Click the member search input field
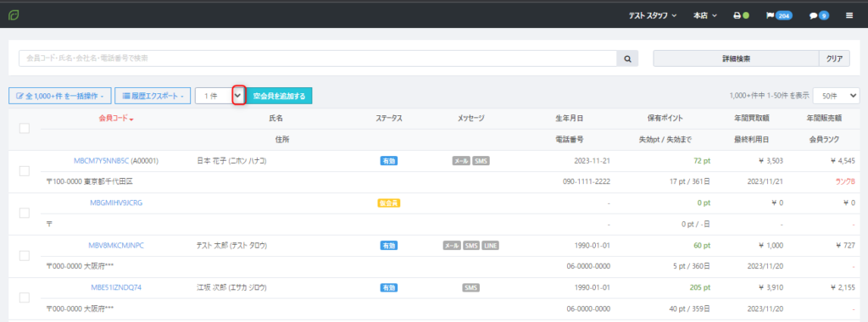This screenshot has height=322, width=868. tap(318, 58)
